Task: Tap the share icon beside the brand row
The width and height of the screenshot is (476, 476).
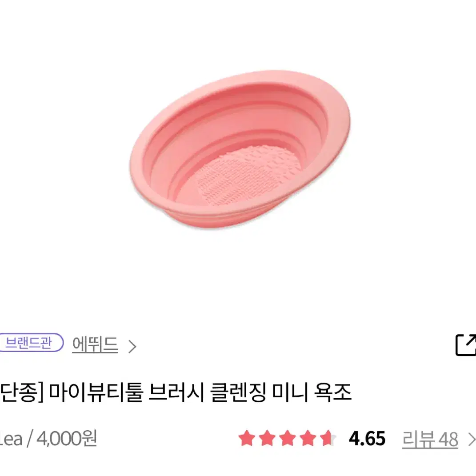Action: click(466, 344)
